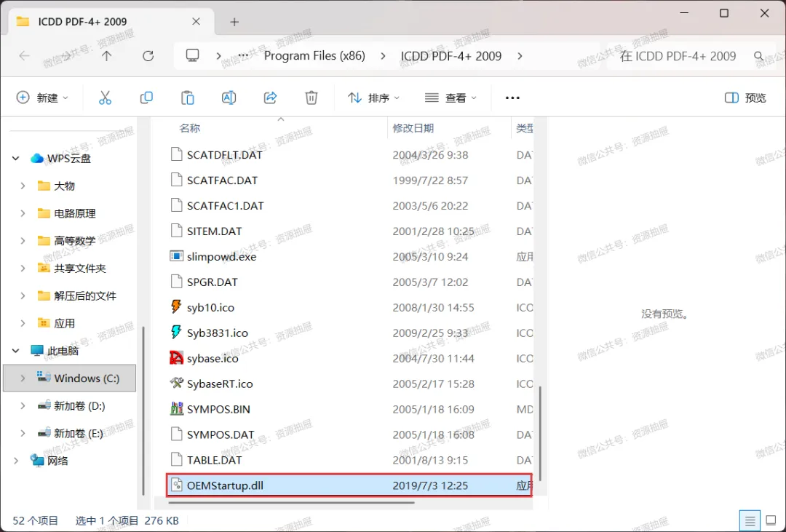The height and width of the screenshot is (532, 786).
Task: Click the Copy icon in toolbar
Action: pyautogui.click(x=146, y=98)
